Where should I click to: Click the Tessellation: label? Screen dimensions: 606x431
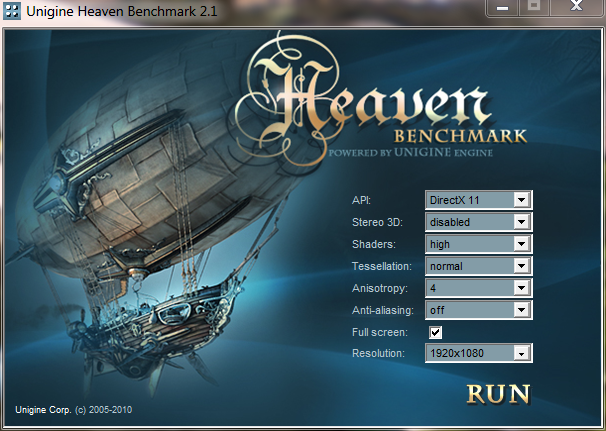point(382,266)
